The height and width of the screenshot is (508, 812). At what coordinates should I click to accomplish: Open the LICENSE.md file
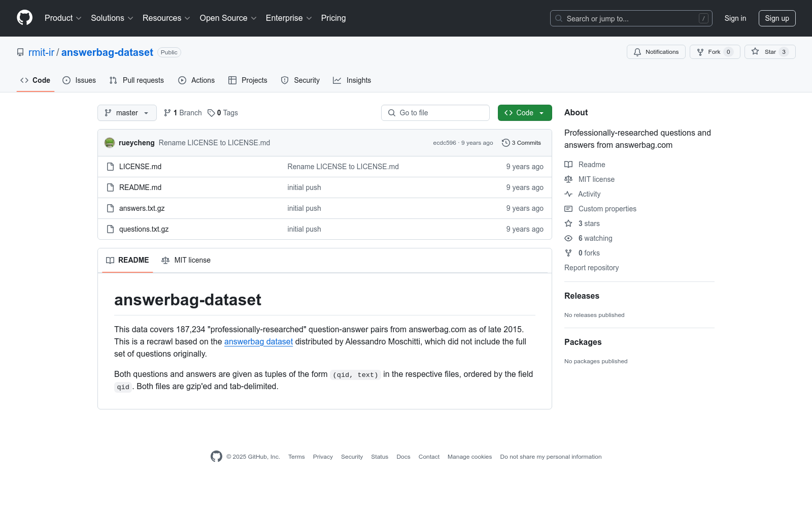[x=140, y=167]
